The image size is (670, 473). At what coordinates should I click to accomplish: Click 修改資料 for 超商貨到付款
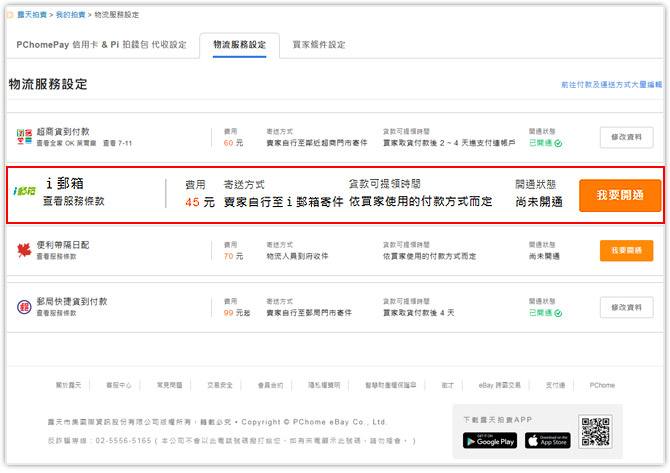(626, 138)
